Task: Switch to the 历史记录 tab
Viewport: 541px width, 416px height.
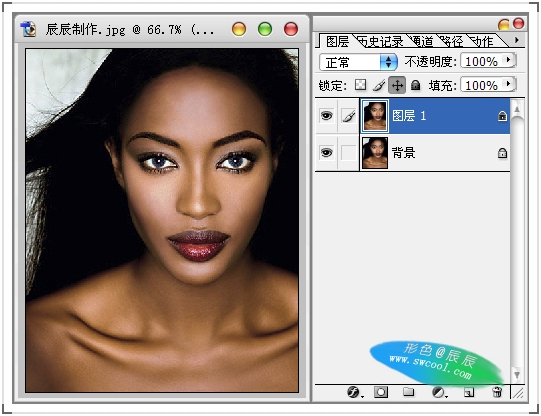Action: [x=381, y=42]
